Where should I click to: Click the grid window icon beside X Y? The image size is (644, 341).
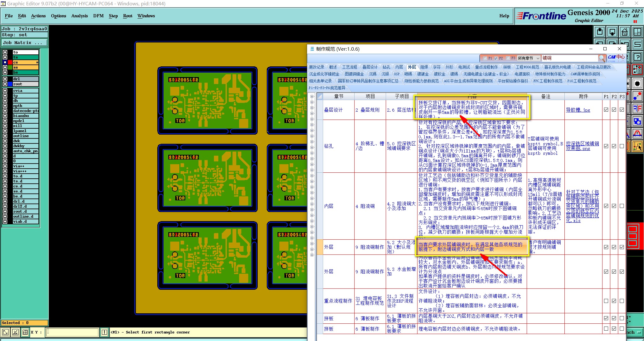25,332
